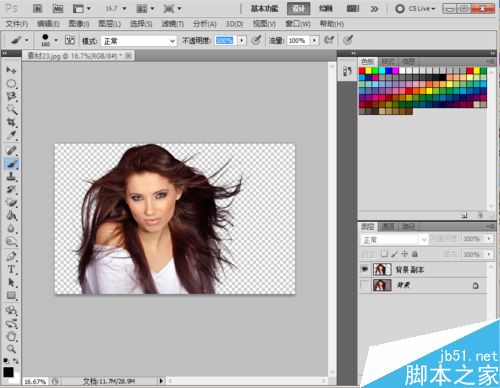The height and width of the screenshot is (388, 500).
Task: Select the Eraser tool
Action: point(11,202)
